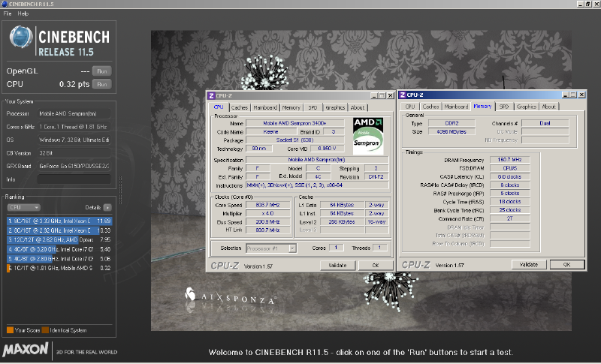Click OK in right CPU-Z window
Viewport: 601px width, 364px height.
coord(567,264)
